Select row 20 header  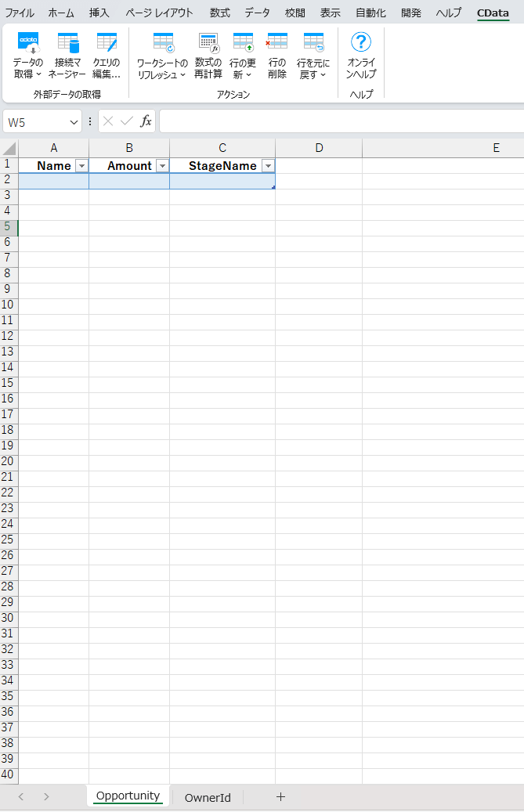click(8, 461)
